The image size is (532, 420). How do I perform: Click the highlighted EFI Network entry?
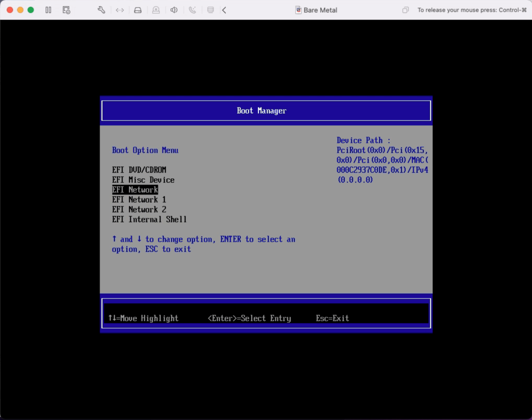pyautogui.click(x=135, y=190)
